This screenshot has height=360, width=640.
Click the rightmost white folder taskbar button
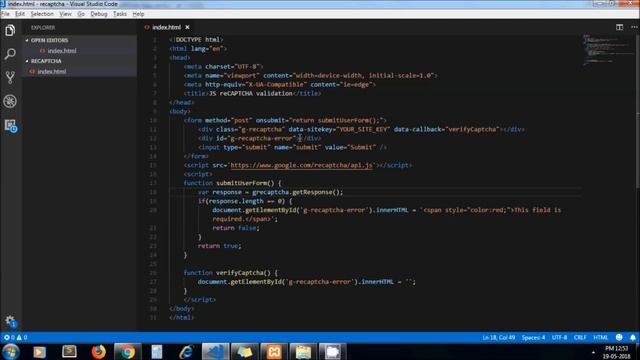tap(333, 352)
